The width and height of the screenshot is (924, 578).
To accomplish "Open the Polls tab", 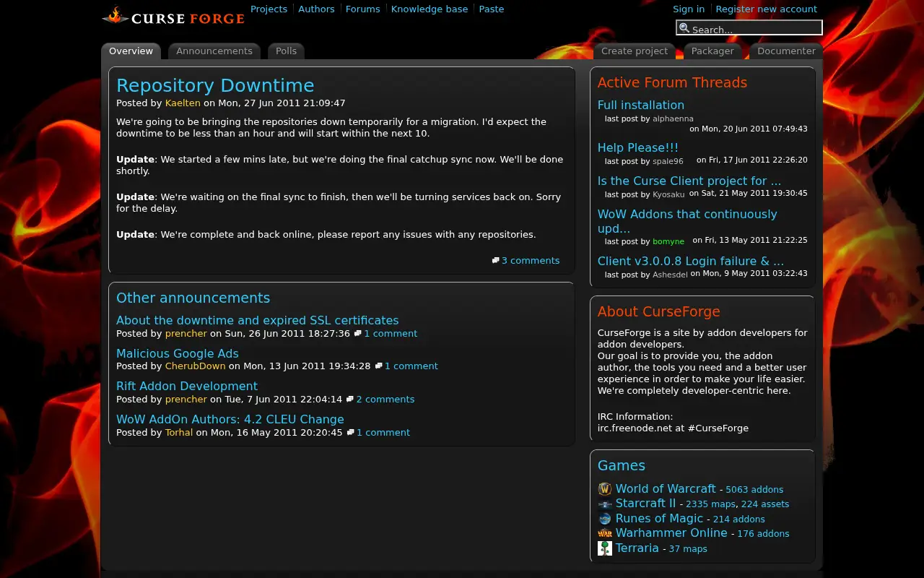I will tap(286, 51).
